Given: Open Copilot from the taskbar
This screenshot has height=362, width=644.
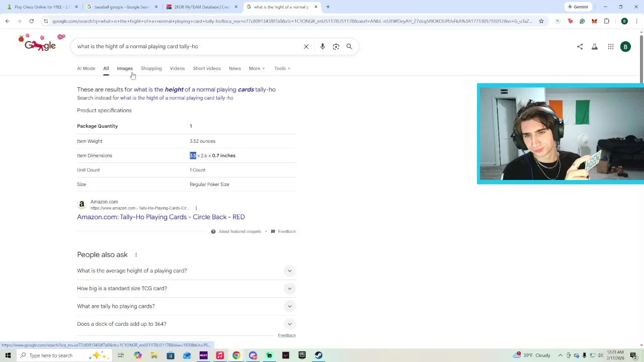Looking at the screenshot, I should [138, 355].
